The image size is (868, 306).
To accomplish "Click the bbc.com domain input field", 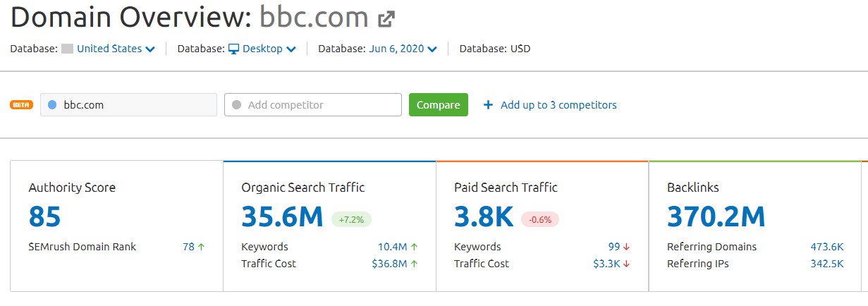I will point(128,104).
